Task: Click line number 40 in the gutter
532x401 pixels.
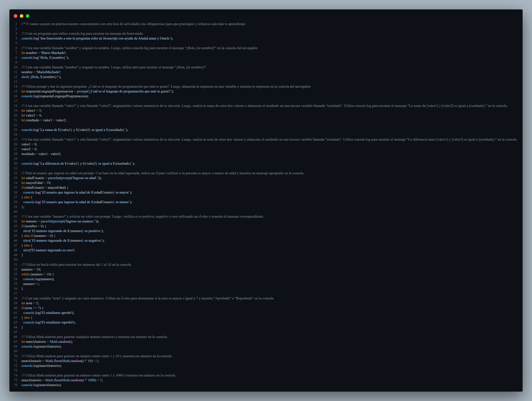Action: tap(16, 212)
